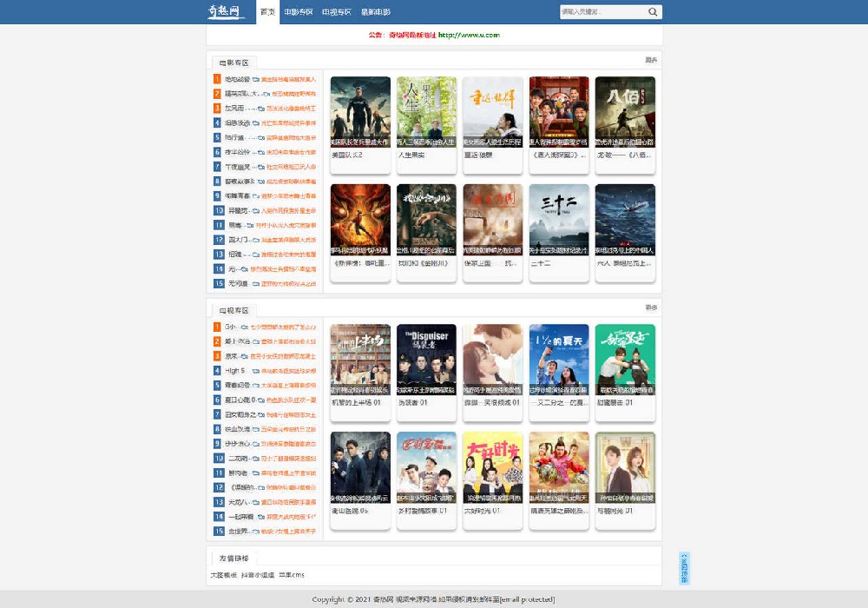
Task: View the 大好时光 TV series poster
Action: (492, 467)
